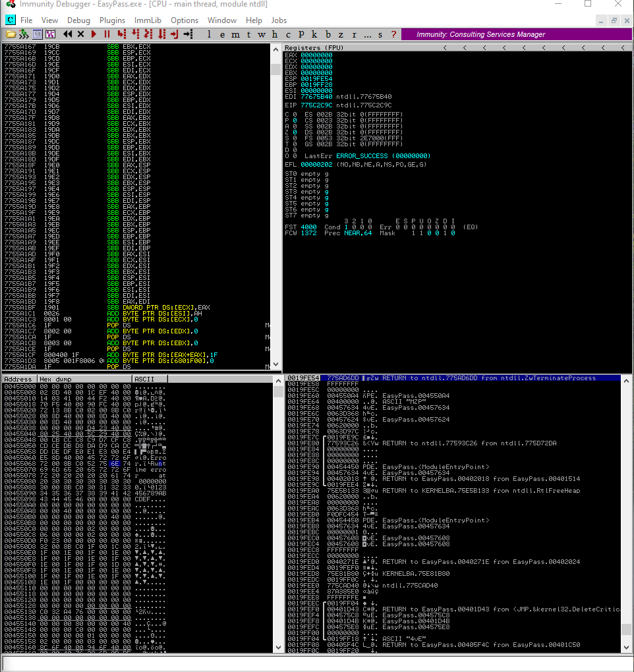Open the ImmLib menu
Screen dimensions: 634x672
pos(148,20)
